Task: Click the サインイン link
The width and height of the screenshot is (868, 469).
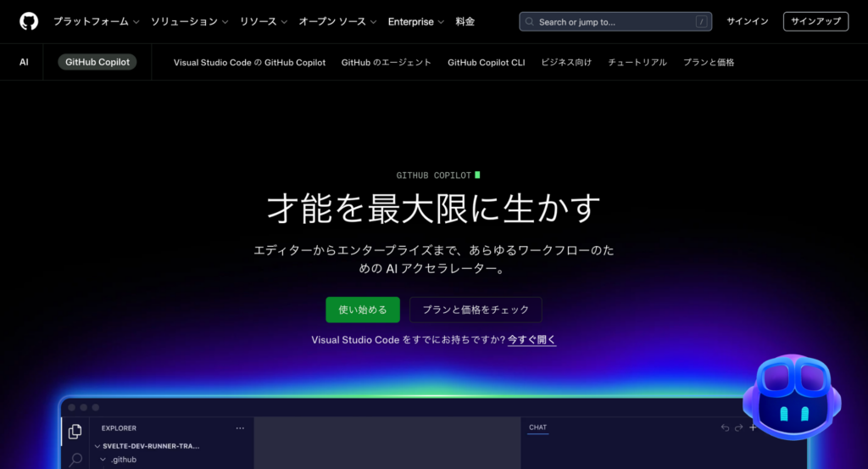Action: [748, 21]
